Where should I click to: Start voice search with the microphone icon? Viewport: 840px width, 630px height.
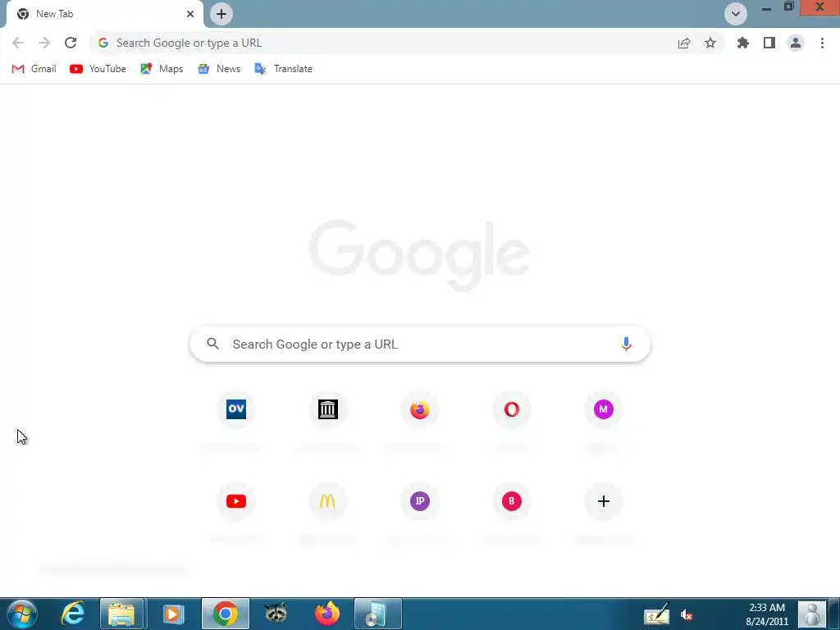pos(626,344)
